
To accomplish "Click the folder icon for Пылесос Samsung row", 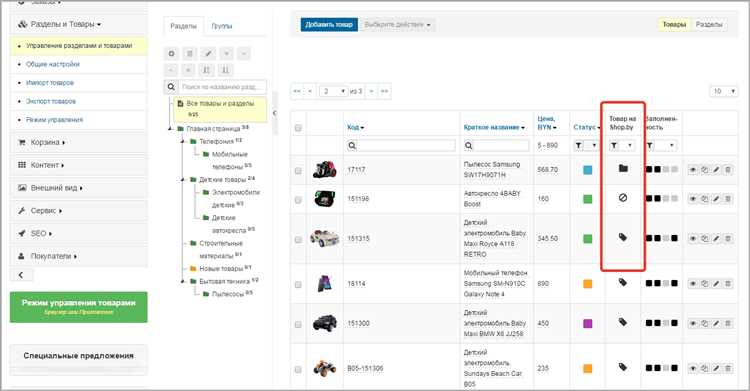I will click(x=623, y=168).
